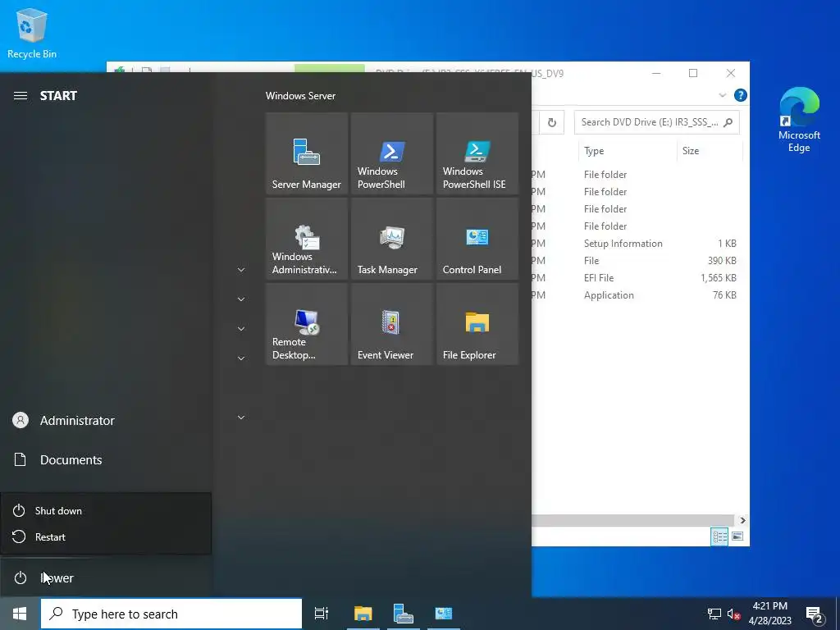Select the Setup Information file row
The height and width of the screenshot is (630, 840).
(637, 243)
